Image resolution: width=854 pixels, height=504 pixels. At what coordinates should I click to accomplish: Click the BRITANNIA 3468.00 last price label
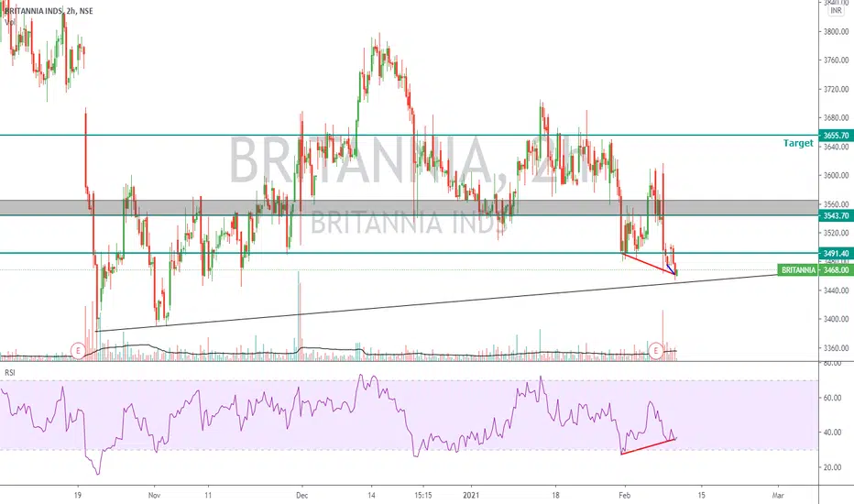point(815,270)
